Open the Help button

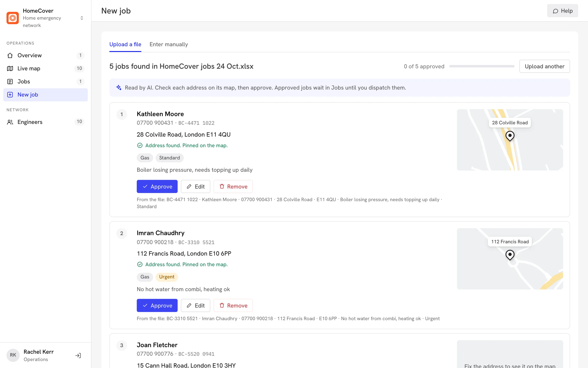coord(563,11)
